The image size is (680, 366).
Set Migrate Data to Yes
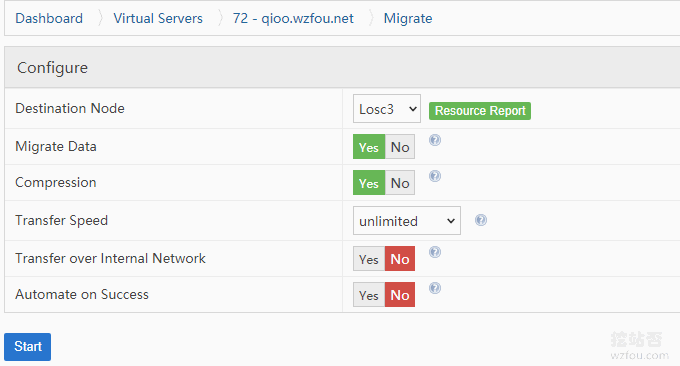369,147
